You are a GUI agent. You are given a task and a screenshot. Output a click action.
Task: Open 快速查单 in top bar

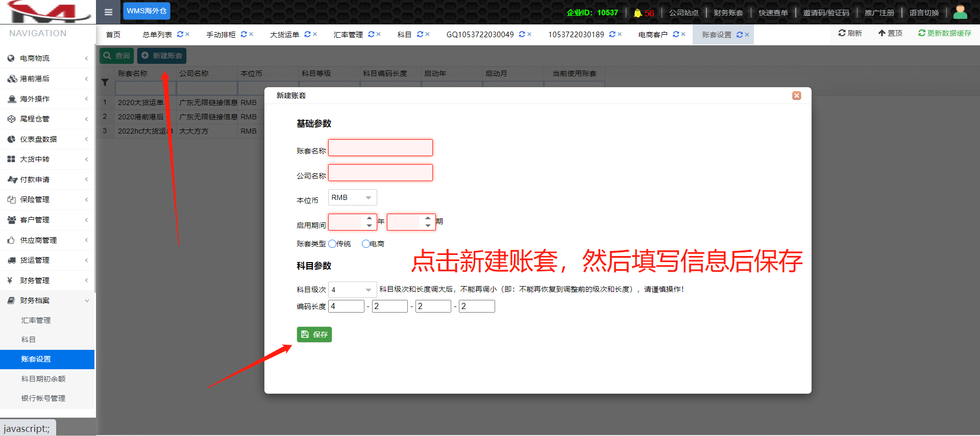coord(773,13)
